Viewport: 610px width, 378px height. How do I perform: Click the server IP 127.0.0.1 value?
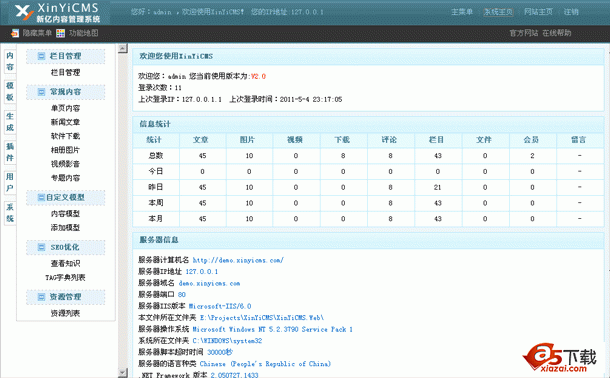pyautogui.click(x=202, y=271)
